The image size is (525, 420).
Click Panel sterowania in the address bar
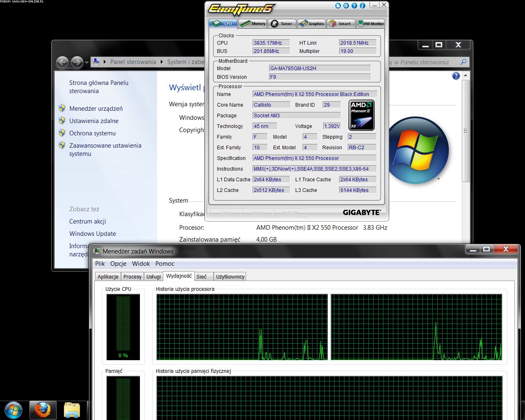[x=133, y=62]
